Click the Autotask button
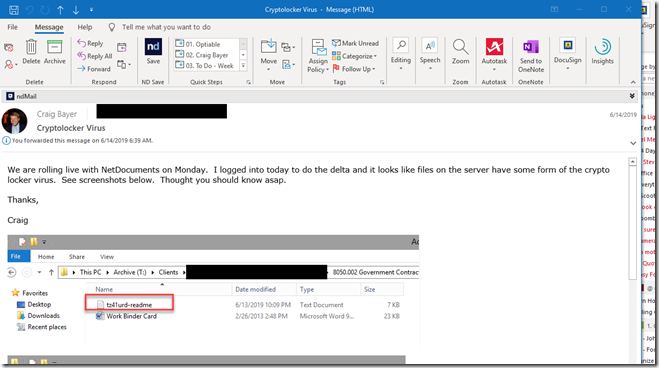 pos(494,54)
